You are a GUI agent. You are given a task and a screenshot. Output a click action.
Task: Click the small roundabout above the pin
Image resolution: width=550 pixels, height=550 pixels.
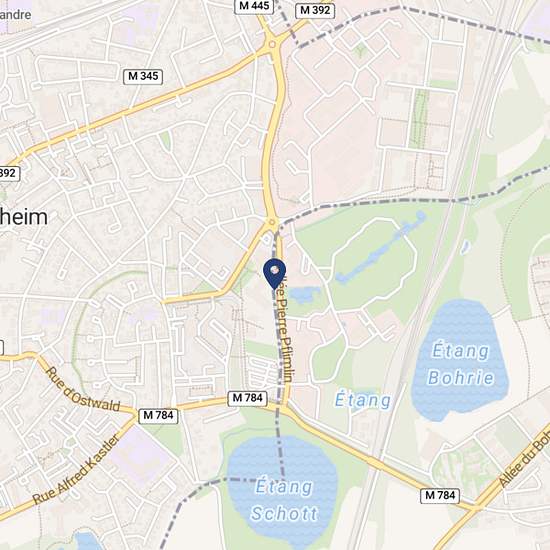(x=271, y=222)
